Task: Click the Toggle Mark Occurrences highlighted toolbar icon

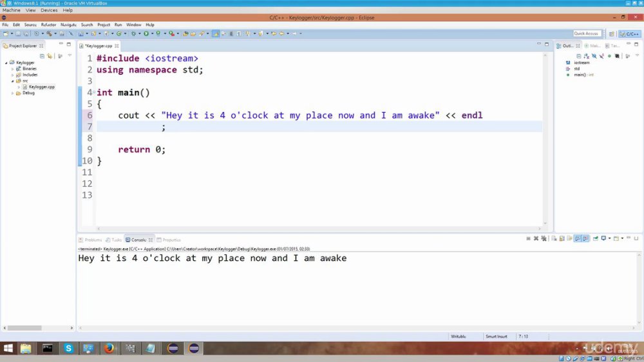Action: [x=215, y=33]
